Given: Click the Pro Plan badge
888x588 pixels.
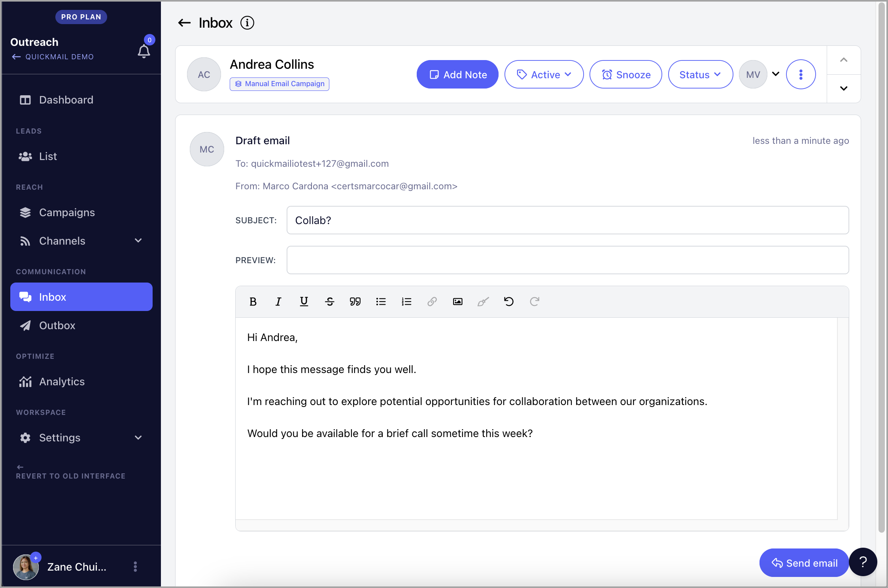Looking at the screenshot, I should [x=81, y=17].
